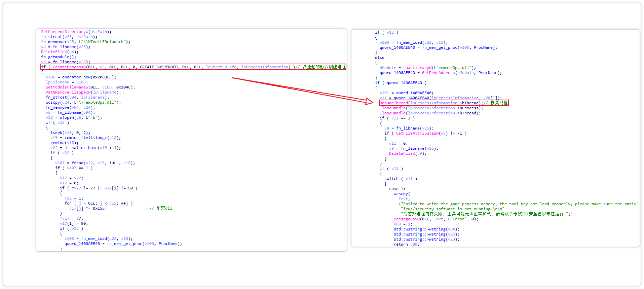Viewport: 644px width, 289px height.
Task: Click the if ( v107 == 1 ) condition
Action: click(74, 168)
